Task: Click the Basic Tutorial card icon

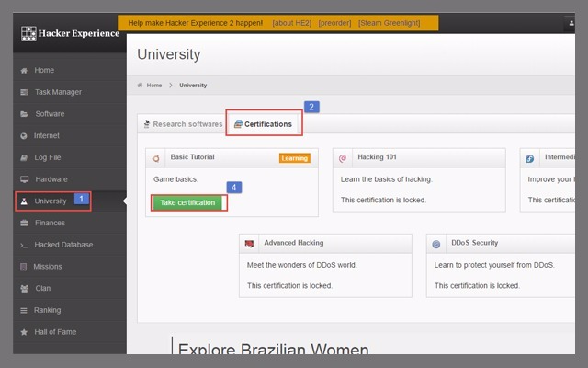Action: [x=155, y=159]
